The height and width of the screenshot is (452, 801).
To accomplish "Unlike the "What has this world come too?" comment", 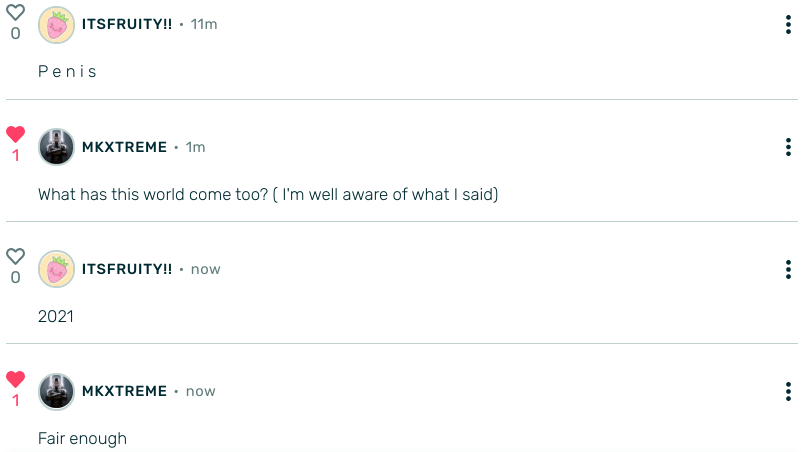I will (15, 134).
